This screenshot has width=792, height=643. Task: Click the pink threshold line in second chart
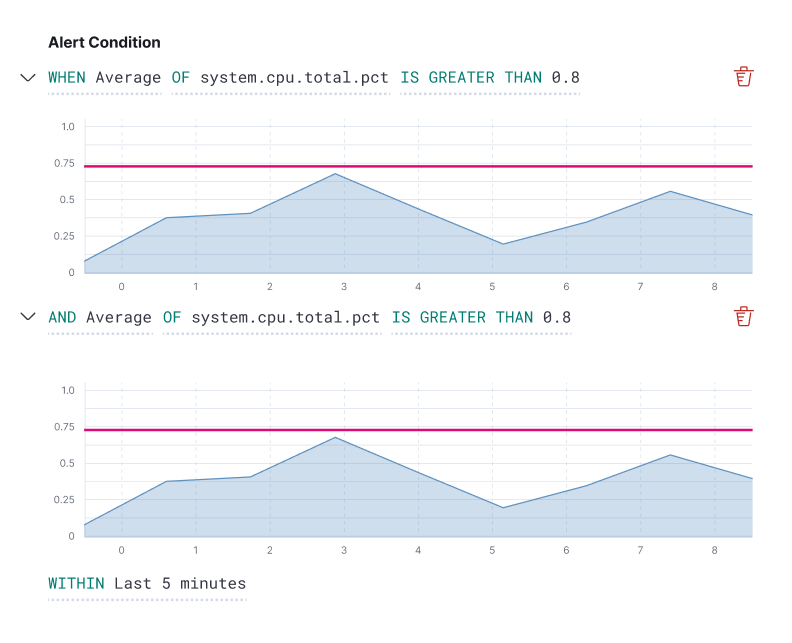click(418, 430)
